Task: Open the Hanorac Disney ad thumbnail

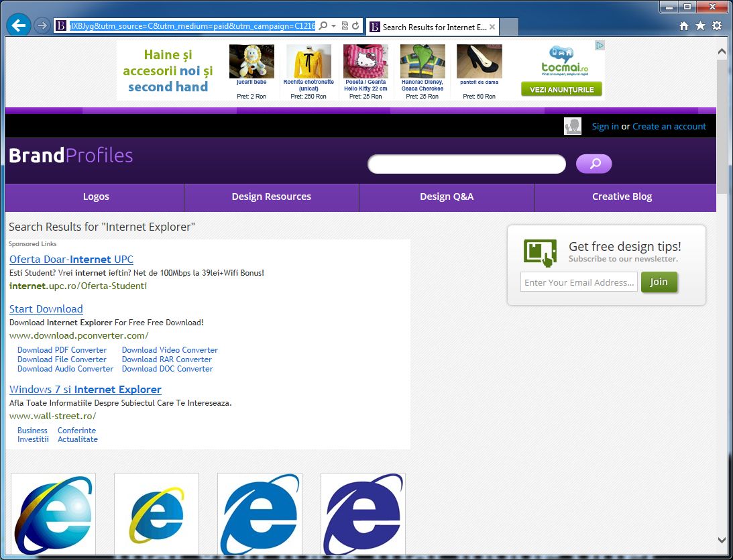Action: 422,61
